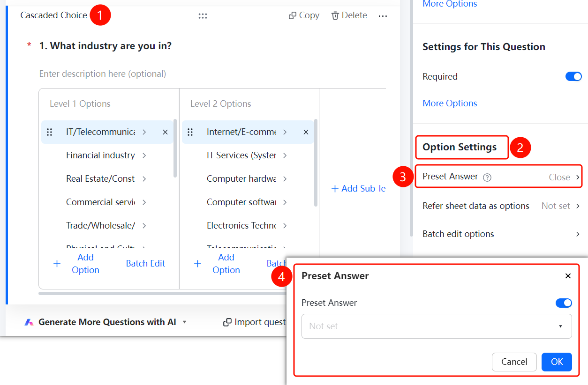Viewport: 588px width, 385px height.
Task: Expand the Trade/Wholesale chevron
Action: (144, 226)
